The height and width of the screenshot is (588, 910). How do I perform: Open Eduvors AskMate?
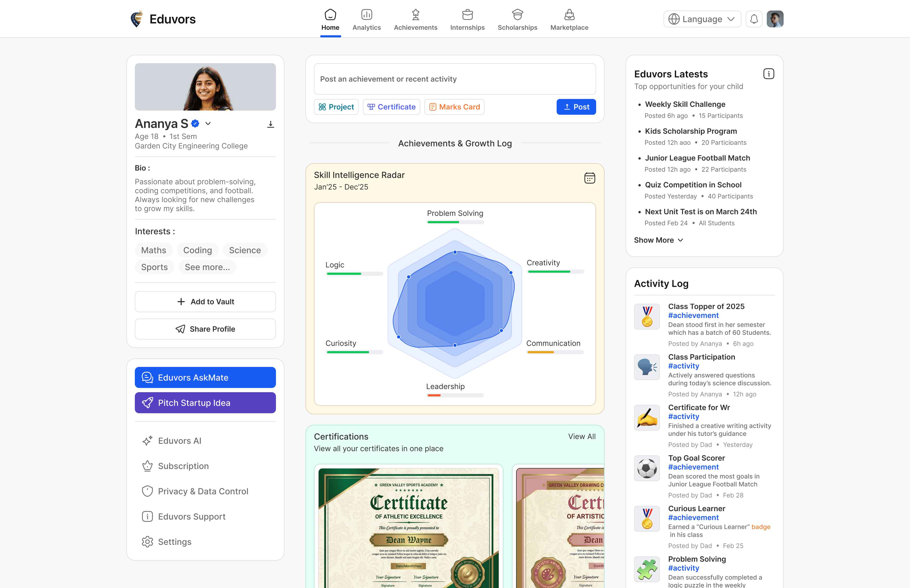pos(205,378)
